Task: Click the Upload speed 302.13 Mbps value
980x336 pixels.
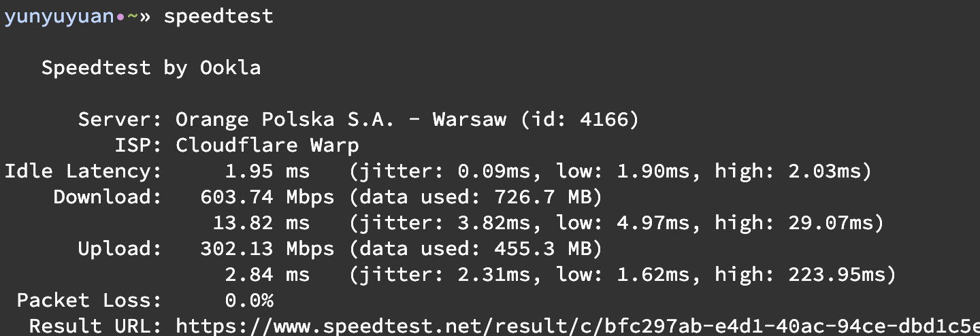Action: 267,249
